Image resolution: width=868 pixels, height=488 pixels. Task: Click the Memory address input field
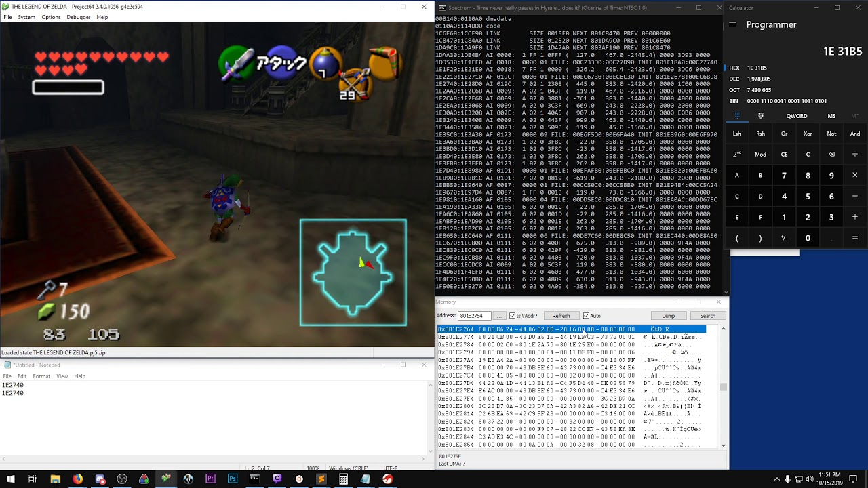475,316
